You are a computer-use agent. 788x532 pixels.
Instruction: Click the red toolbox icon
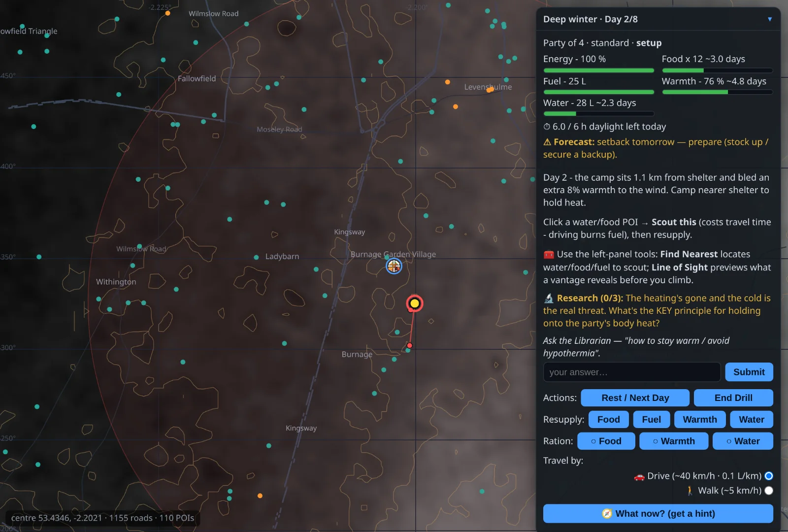[x=549, y=255]
